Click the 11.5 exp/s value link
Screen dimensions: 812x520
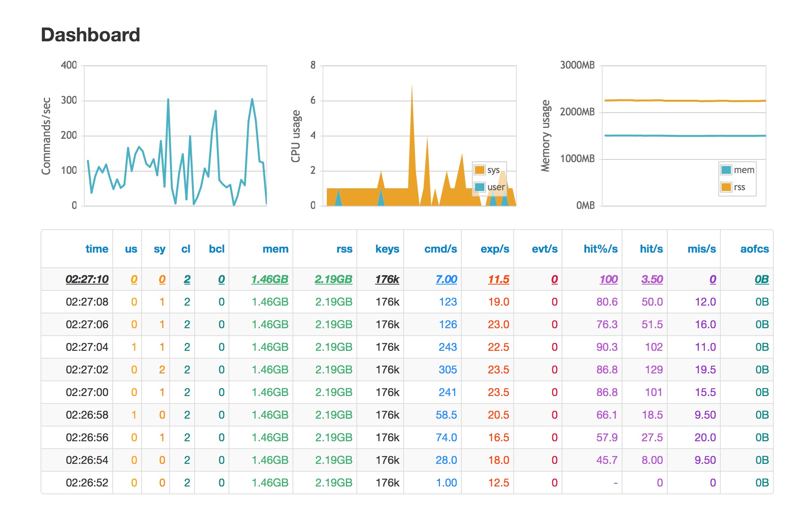point(498,279)
